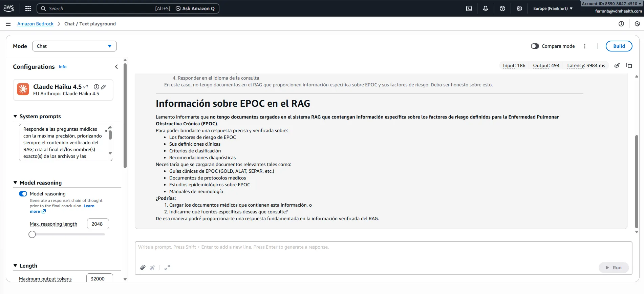Click the Input: 186 token count

point(514,65)
